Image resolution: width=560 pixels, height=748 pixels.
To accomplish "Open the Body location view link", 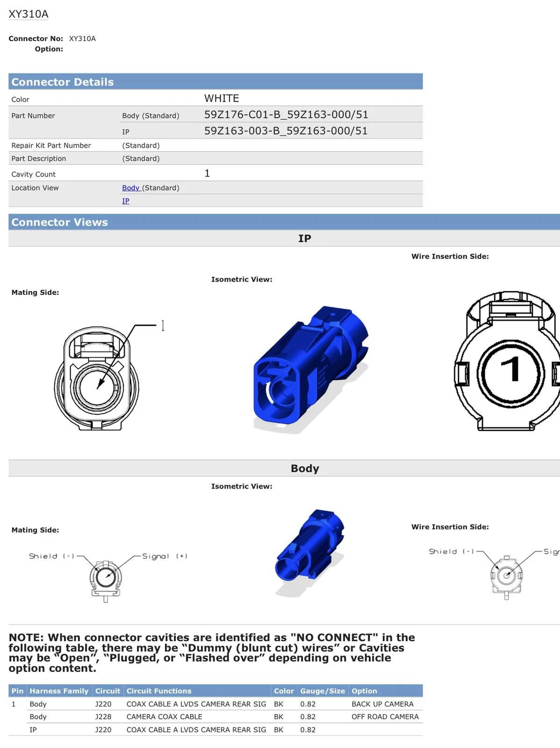I will click(x=131, y=188).
